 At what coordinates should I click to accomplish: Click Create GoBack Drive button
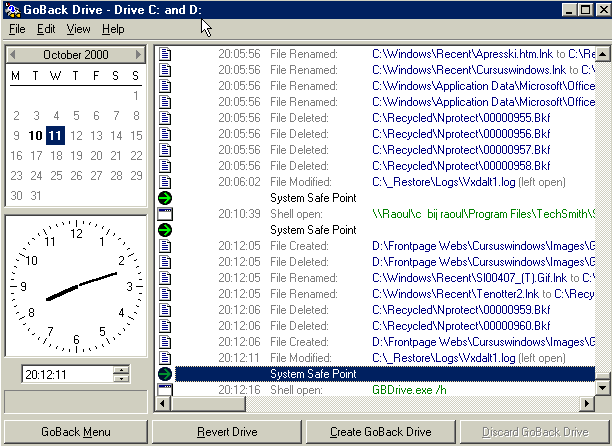tap(381, 432)
